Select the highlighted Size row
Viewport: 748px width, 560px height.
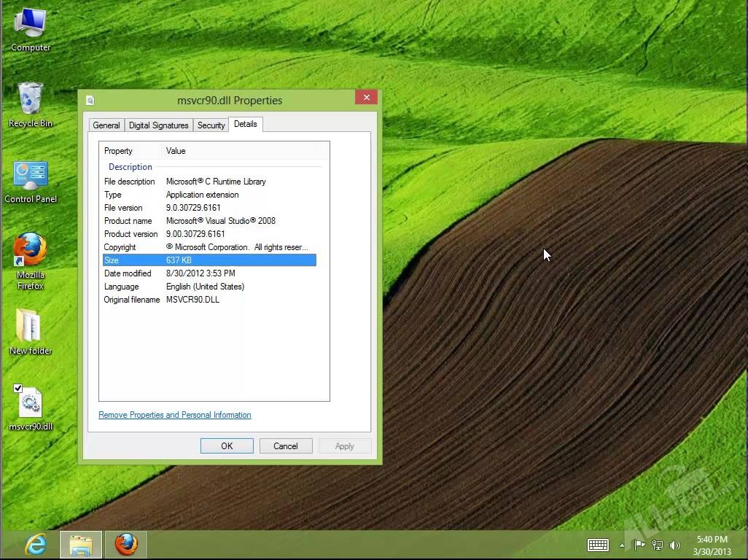tap(209, 260)
